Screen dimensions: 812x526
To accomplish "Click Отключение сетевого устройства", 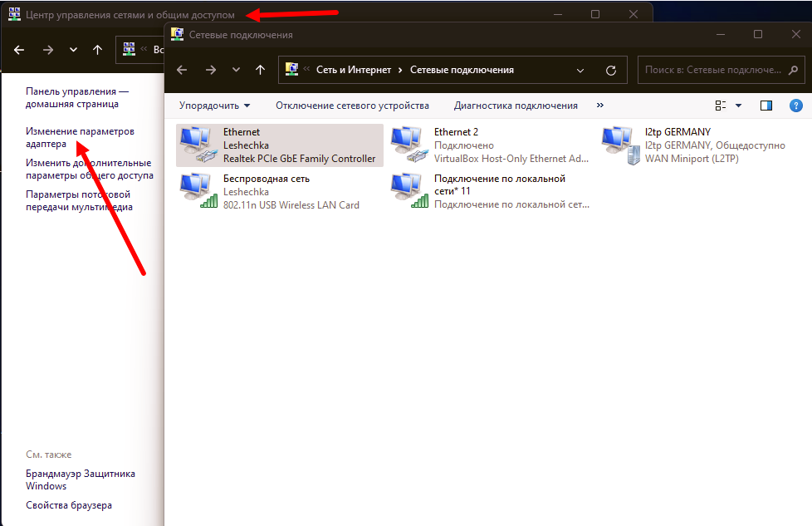I will (352, 106).
